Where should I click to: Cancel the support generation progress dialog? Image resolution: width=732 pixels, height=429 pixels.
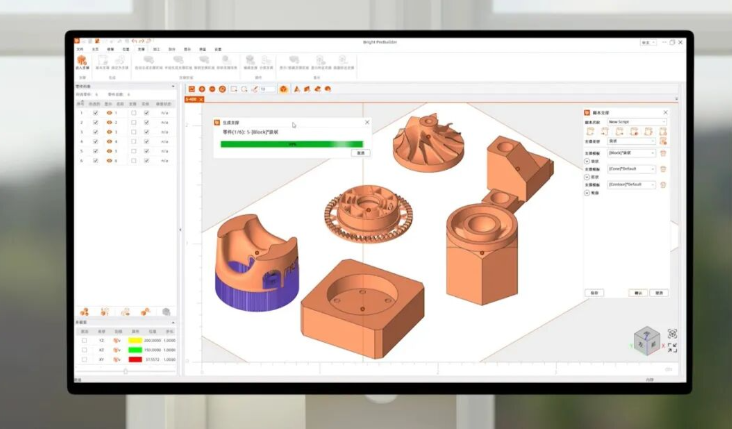[x=361, y=153]
